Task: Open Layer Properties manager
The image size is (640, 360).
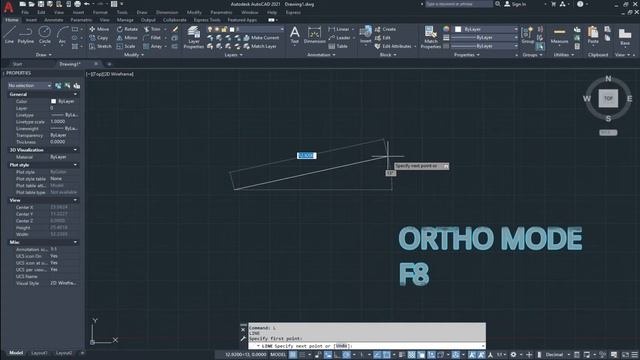Action: (x=193, y=38)
